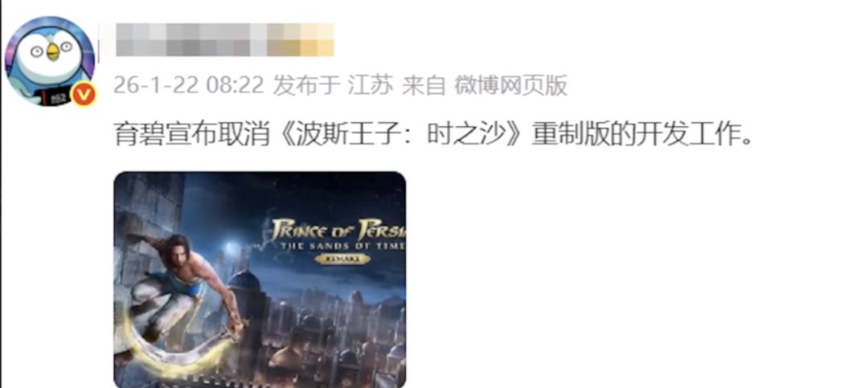The width and height of the screenshot is (868, 388).
Task: Open the blurred username profile link
Action: [225, 40]
